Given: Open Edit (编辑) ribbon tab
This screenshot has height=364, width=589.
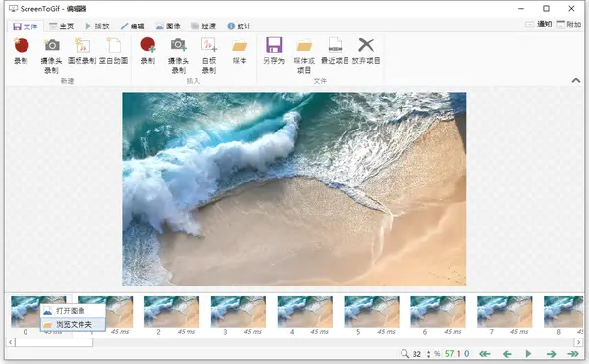Looking at the screenshot, I should click(x=133, y=26).
